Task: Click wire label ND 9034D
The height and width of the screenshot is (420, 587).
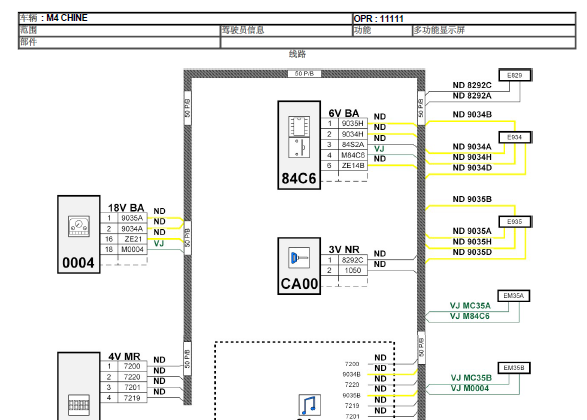Action: 472,168
